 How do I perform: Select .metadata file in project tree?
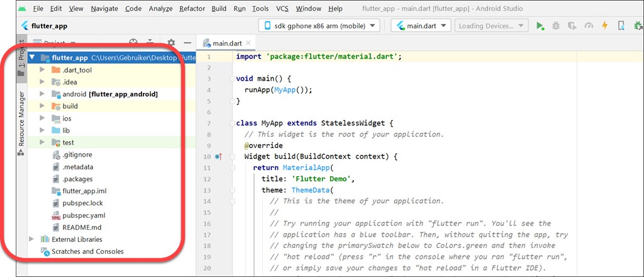(77, 167)
